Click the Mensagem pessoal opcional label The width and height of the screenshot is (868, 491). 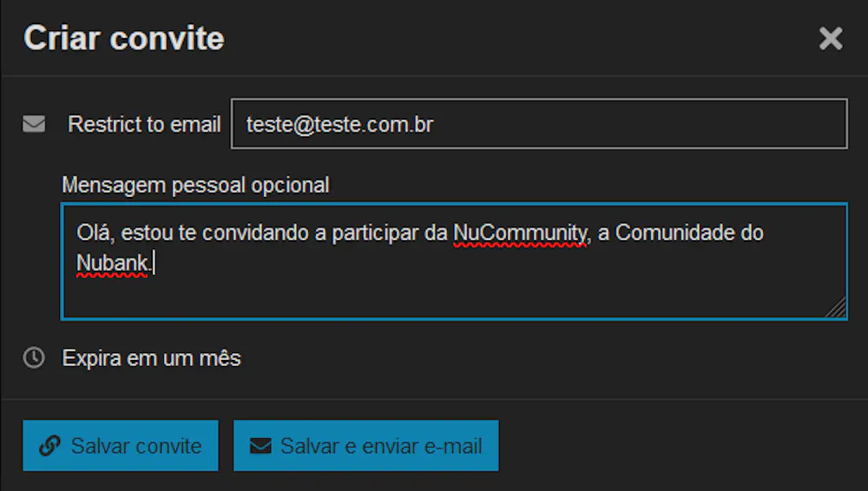point(195,185)
